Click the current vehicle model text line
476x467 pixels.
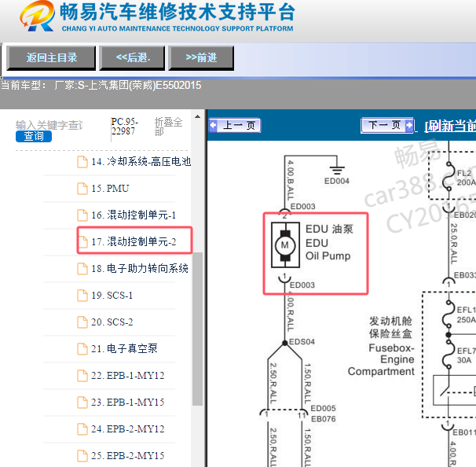click(101, 86)
